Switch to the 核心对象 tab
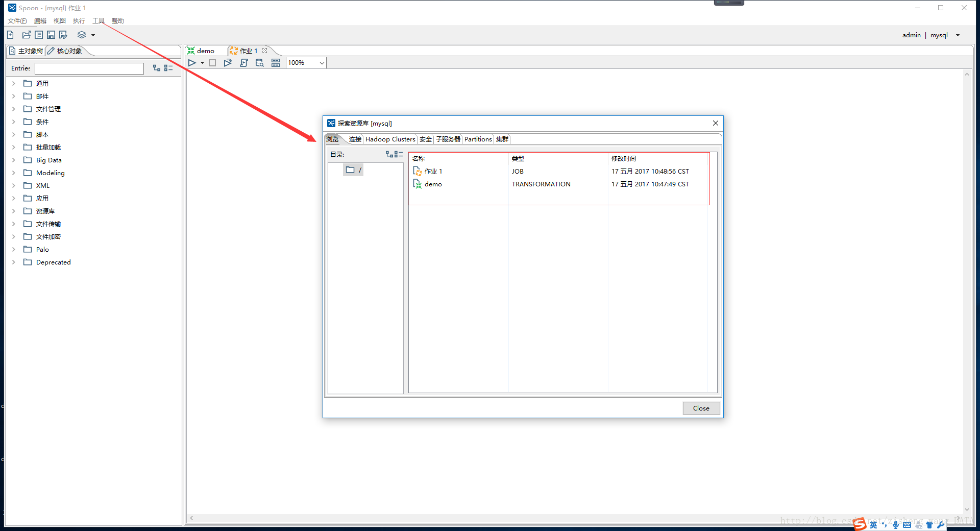 pyautogui.click(x=65, y=51)
